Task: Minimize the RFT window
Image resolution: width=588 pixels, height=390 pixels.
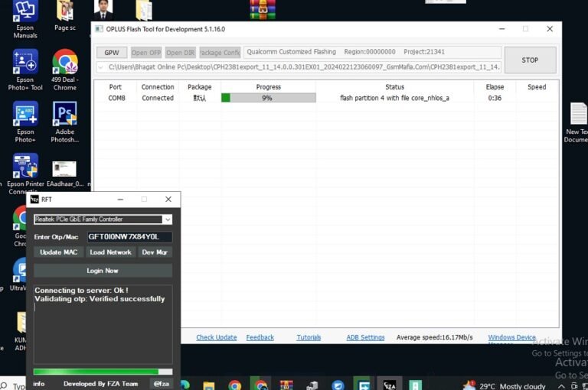Action: [x=120, y=200]
